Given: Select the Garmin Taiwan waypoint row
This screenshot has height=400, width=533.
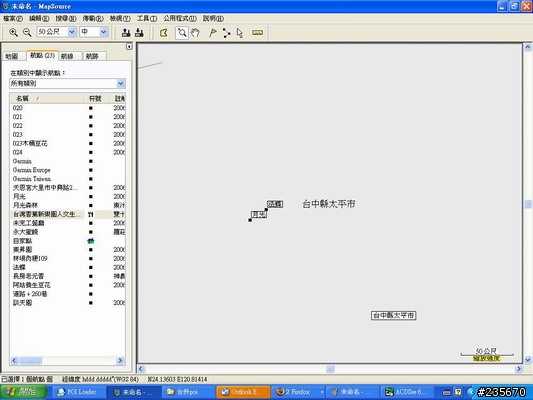Looking at the screenshot, I should [68, 179].
